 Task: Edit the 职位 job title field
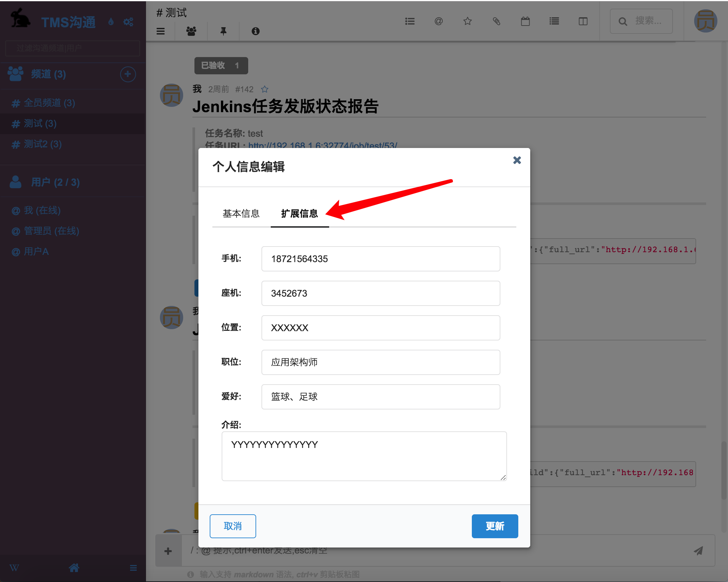[381, 362]
